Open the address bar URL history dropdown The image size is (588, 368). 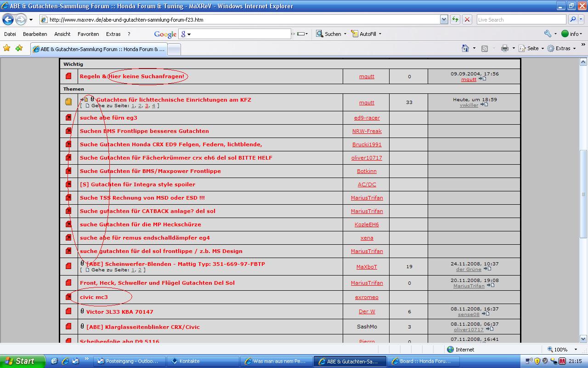[444, 19]
